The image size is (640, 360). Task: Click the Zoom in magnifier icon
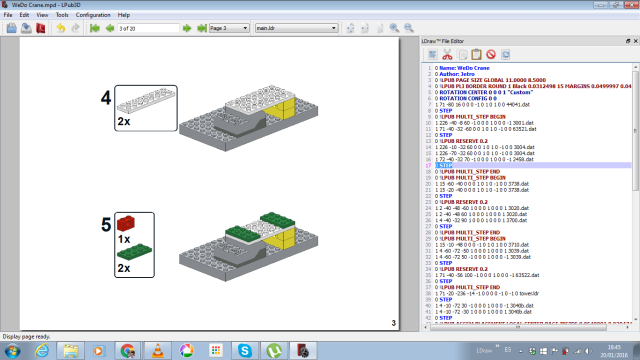click(394, 28)
